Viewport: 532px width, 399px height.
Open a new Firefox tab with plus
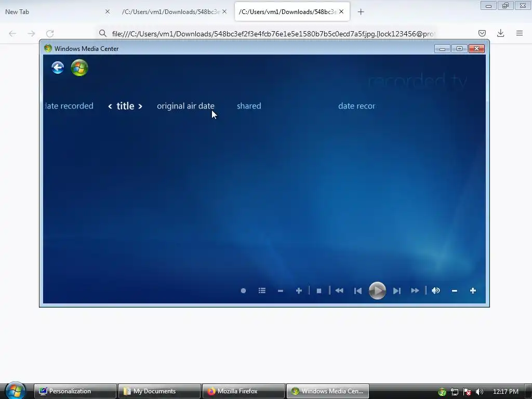coord(361,12)
